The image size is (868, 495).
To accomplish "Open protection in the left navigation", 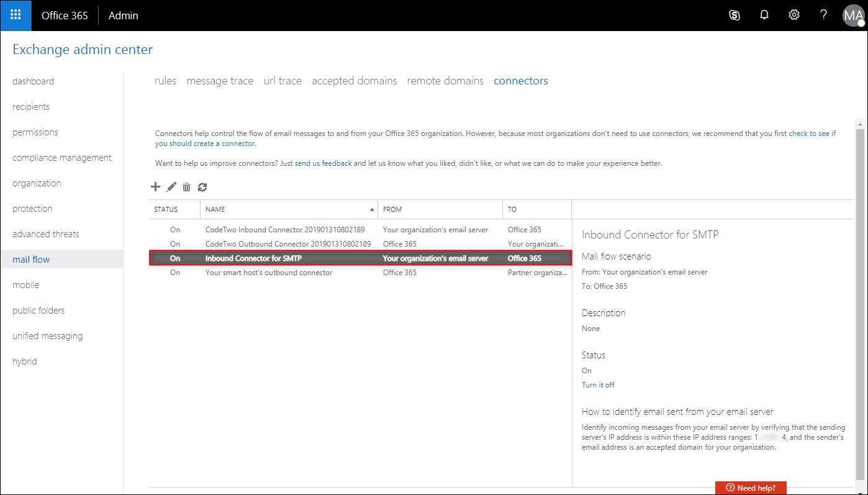I will tap(32, 209).
